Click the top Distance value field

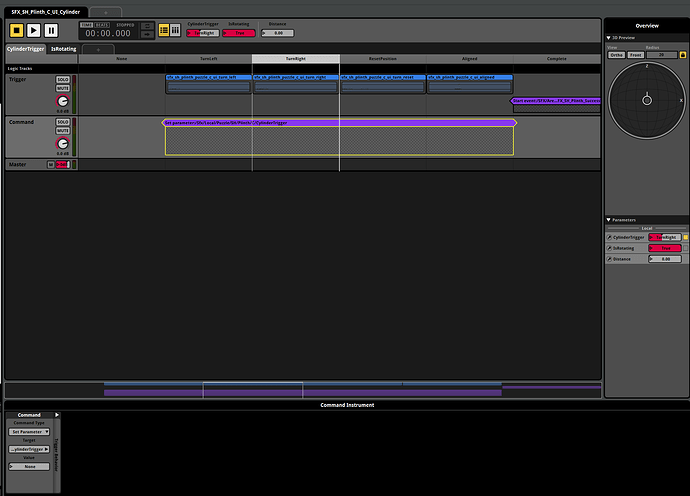click(278, 33)
